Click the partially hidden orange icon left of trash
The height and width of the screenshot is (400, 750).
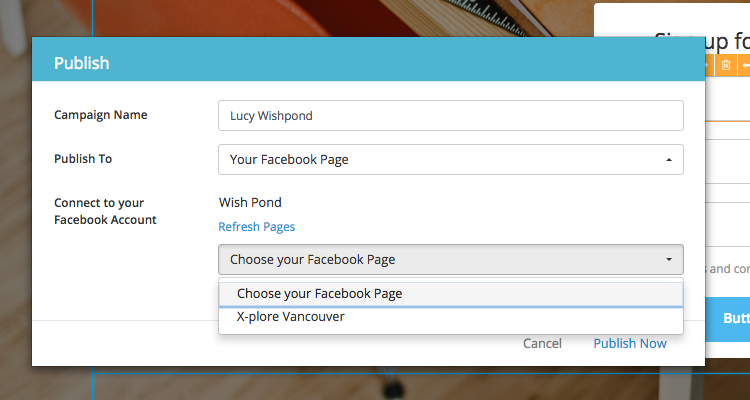point(709,65)
